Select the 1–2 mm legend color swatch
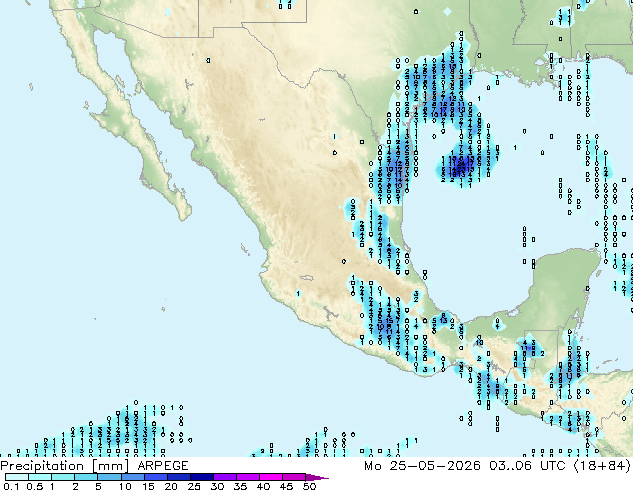Screen dimensions: 634x490 click(x=63, y=477)
